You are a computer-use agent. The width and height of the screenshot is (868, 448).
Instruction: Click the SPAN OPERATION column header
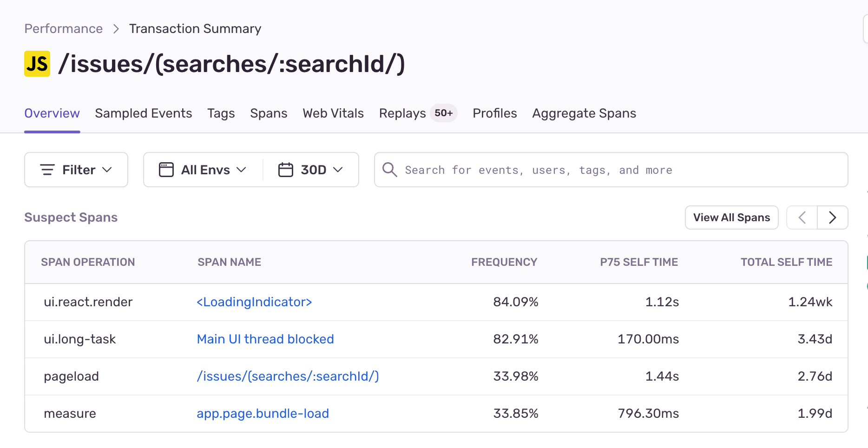coord(88,262)
